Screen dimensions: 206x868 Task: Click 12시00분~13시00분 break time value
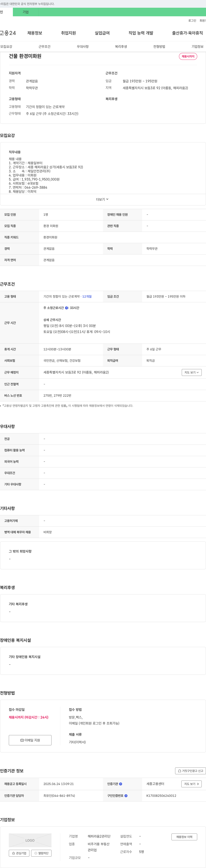pos(57,350)
